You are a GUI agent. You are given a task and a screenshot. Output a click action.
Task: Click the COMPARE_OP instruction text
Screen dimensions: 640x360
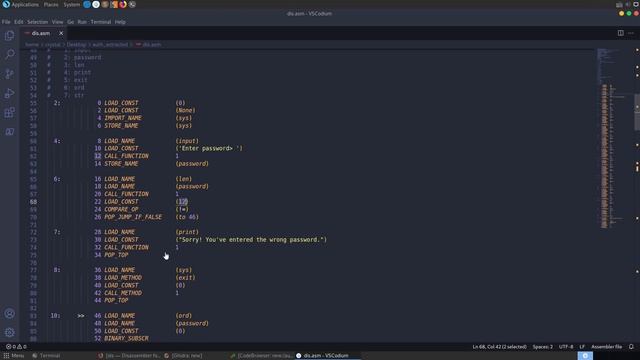[121, 209]
